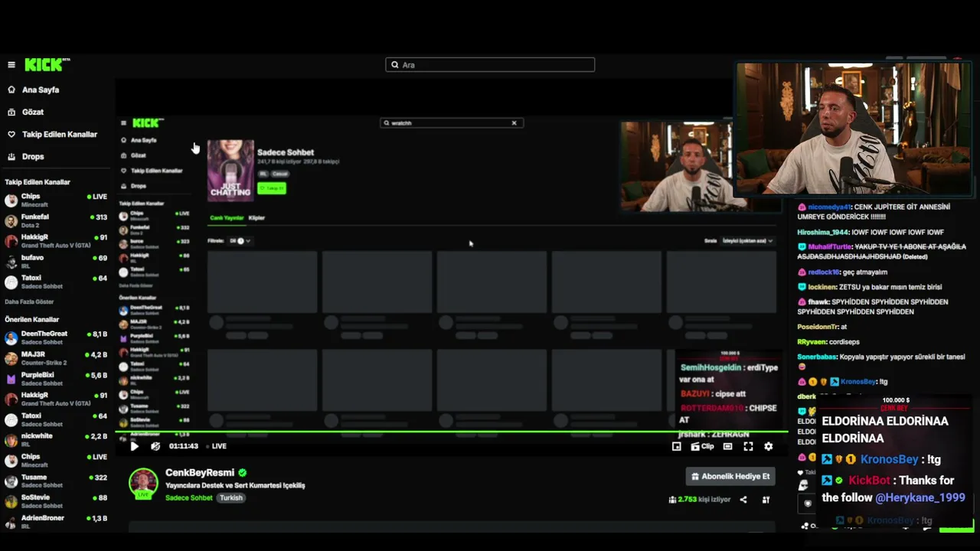
Task: Create a clip with the Clip button
Action: tap(703, 446)
